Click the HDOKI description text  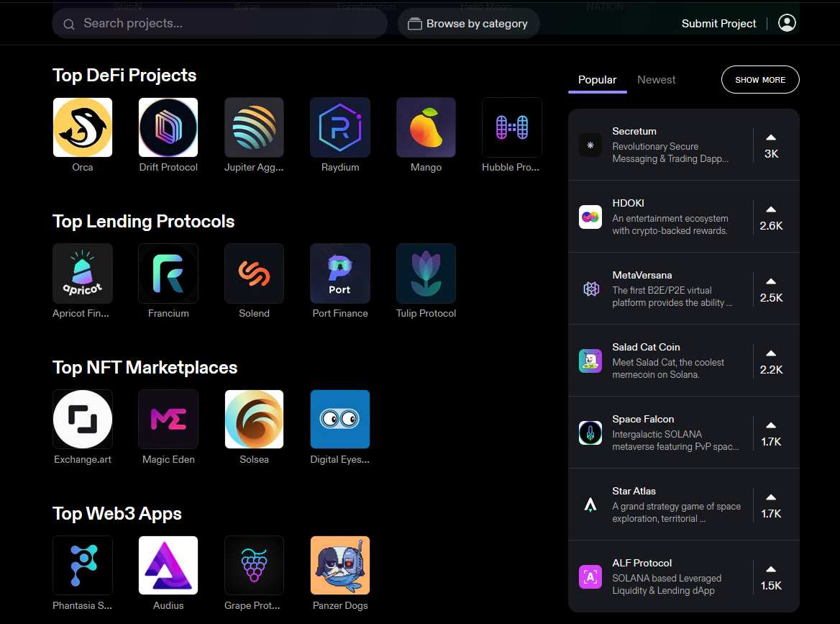(x=670, y=225)
